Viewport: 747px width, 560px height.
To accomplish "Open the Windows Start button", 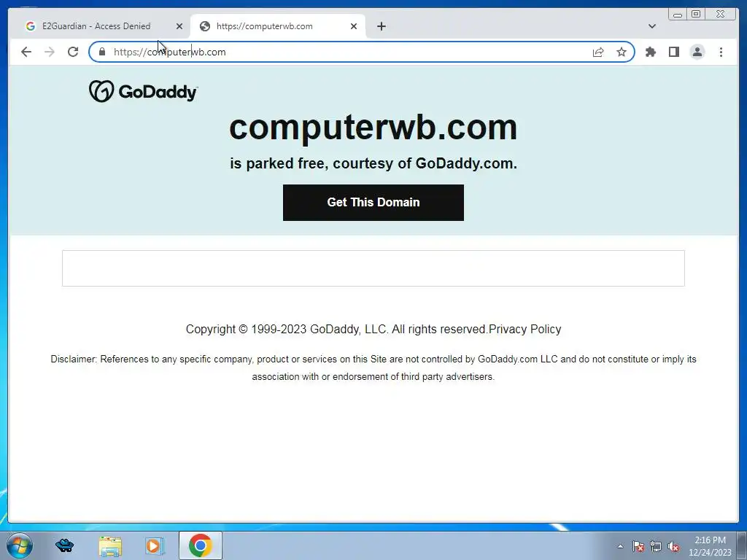I will point(20,545).
